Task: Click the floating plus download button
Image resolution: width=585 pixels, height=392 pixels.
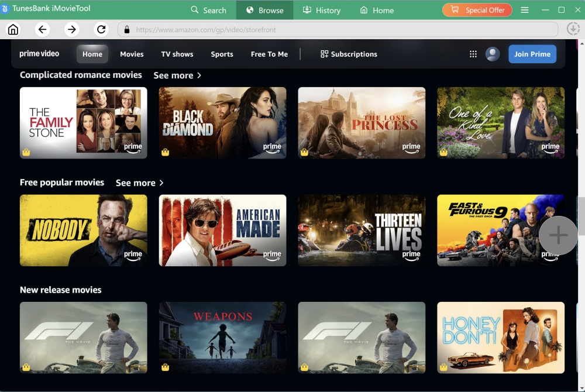Action: click(558, 235)
